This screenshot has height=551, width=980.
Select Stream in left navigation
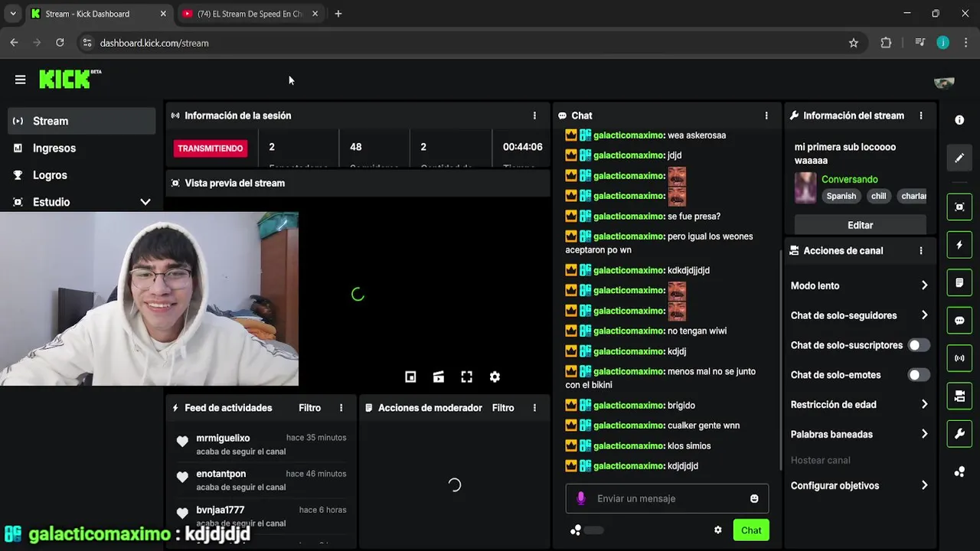click(82, 121)
